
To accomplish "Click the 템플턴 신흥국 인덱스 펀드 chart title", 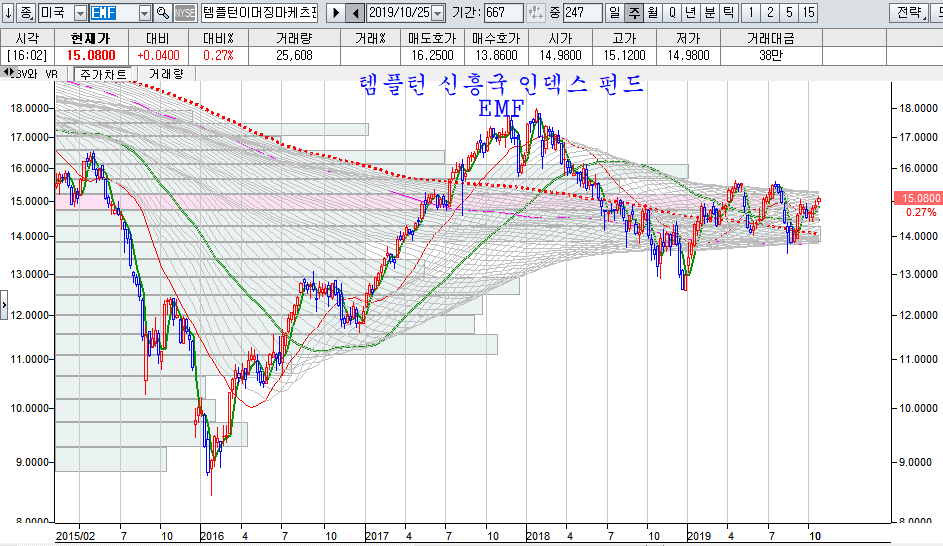I will pos(502,85).
